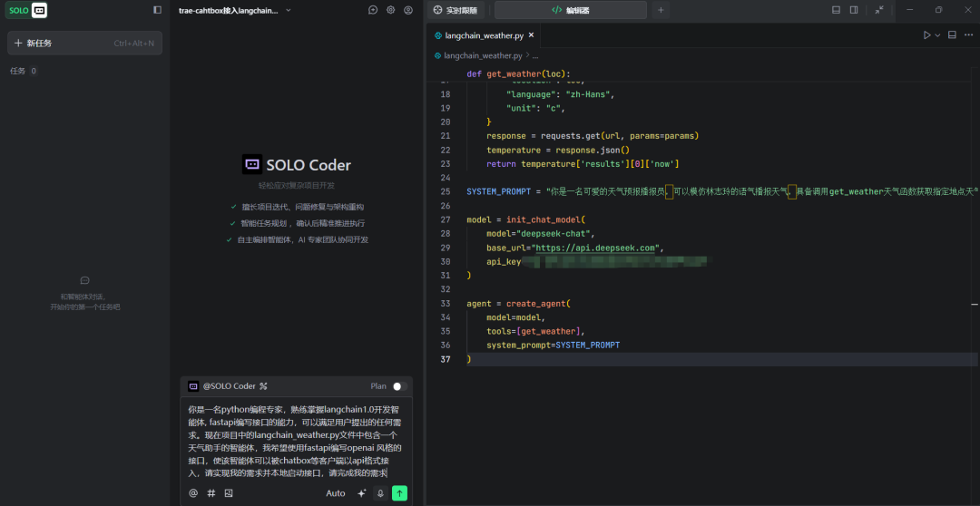This screenshot has height=506, width=980.
Task: Toggle the Plan mode switch
Action: (x=399, y=386)
